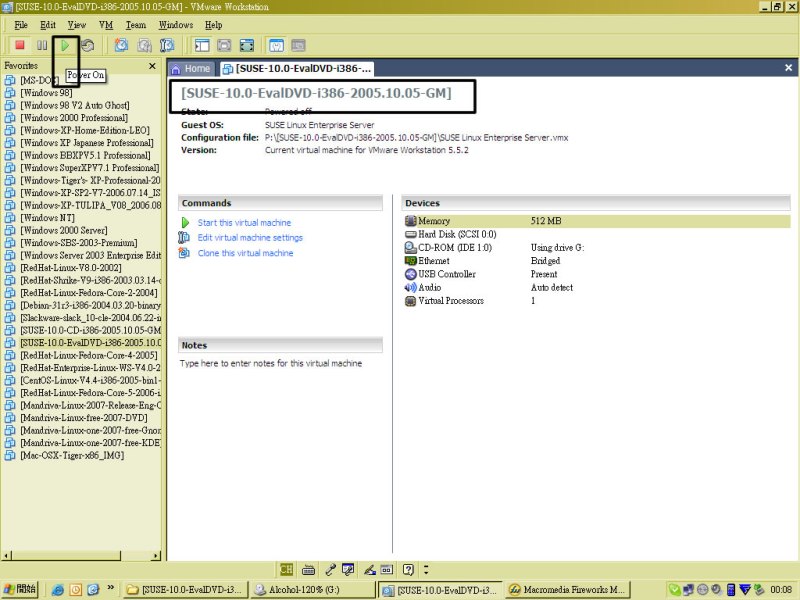The image size is (800, 600).
Task: Click the Favorites scrollbar left arrow
Action: click(x=6, y=555)
